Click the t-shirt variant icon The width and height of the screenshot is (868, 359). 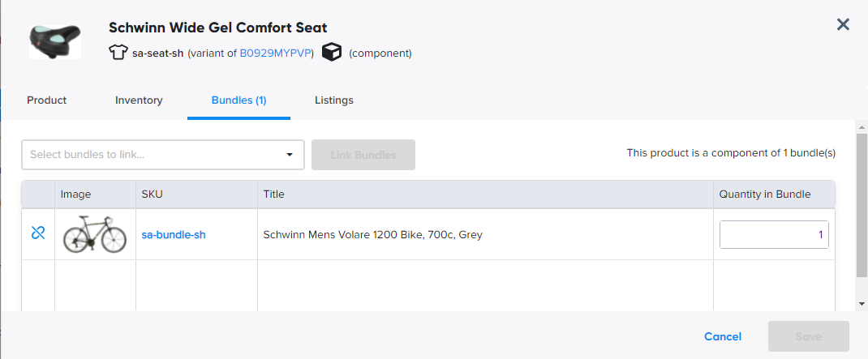pos(118,53)
